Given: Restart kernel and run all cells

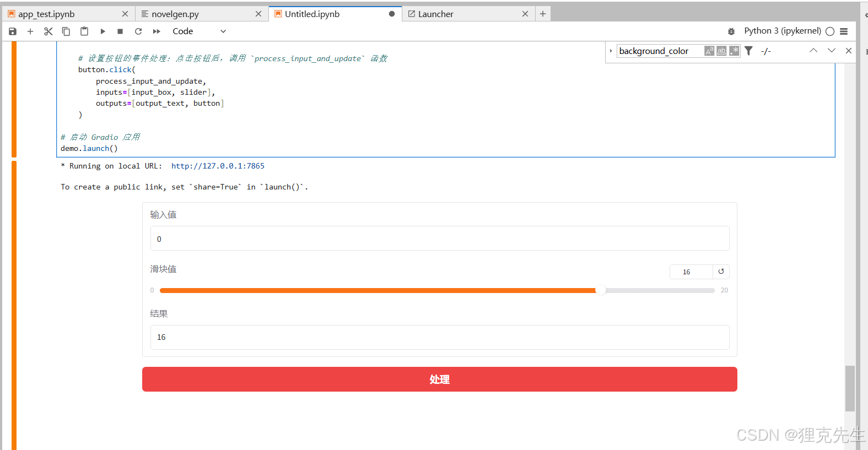Looking at the screenshot, I should tap(157, 31).
